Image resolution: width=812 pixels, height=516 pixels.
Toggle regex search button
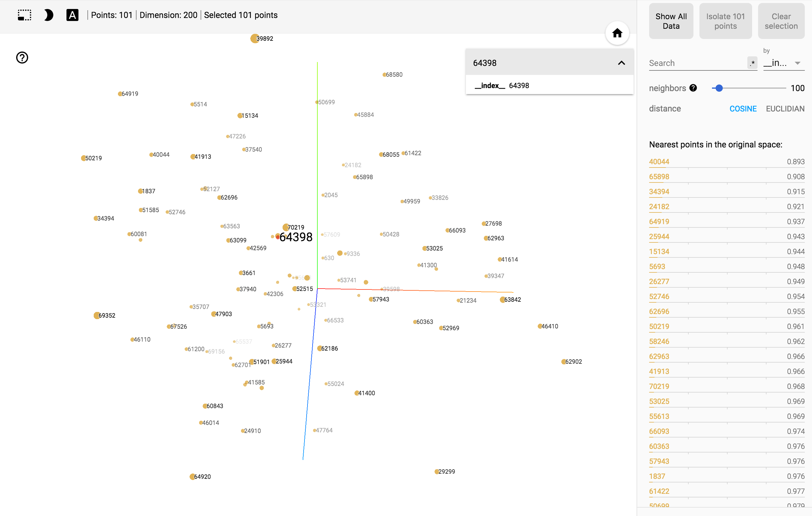[x=752, y=63]
